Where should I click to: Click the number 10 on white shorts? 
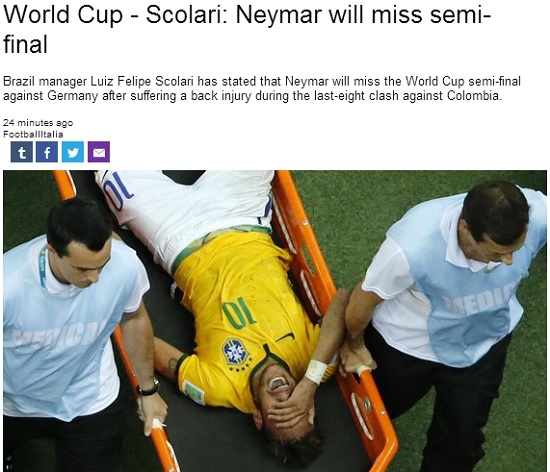pyautogui.click(x=119, y=191)
